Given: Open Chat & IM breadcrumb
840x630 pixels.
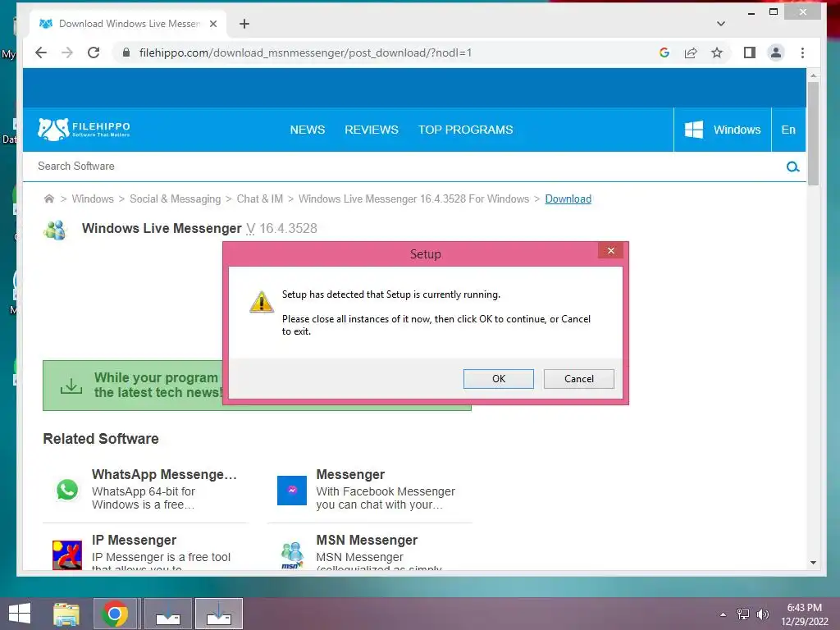Looking at the screenshot, I should click(x=260, y=199).
